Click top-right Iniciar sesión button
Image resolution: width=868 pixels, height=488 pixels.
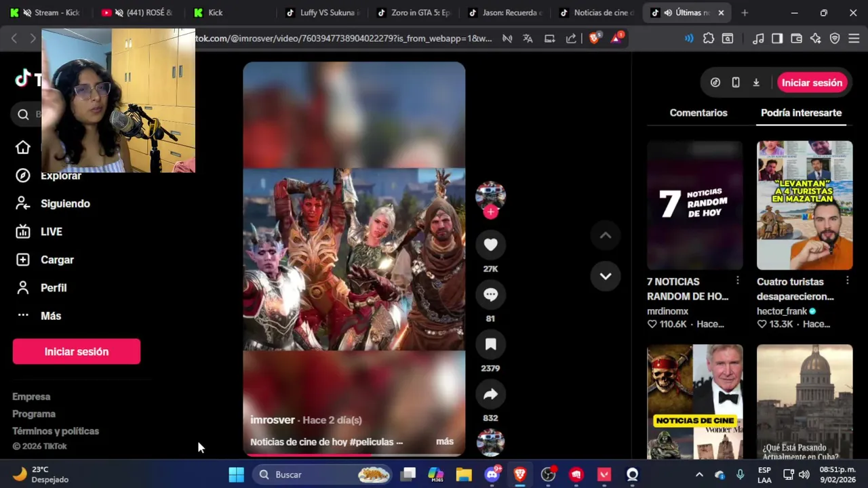click(x=812, y=83)
